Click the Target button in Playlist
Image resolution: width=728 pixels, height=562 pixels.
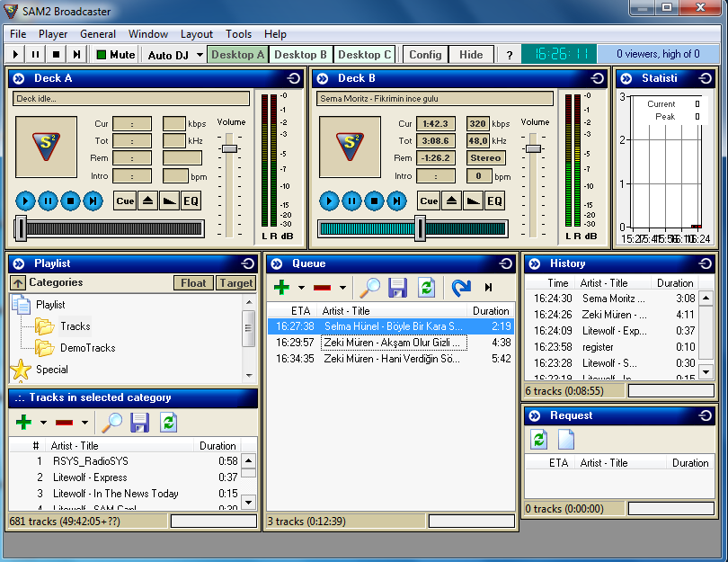click(x=235, y=283)
